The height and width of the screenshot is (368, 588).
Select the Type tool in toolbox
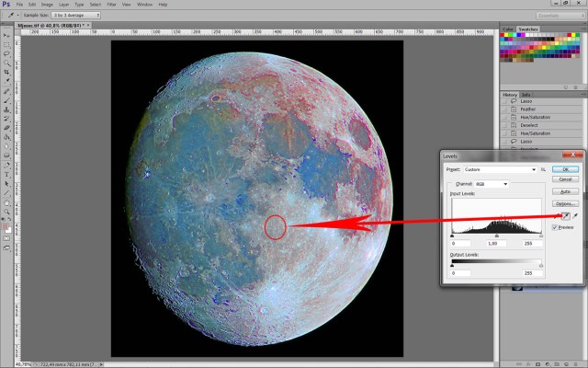pyautogui.click(x=7, y=172)
